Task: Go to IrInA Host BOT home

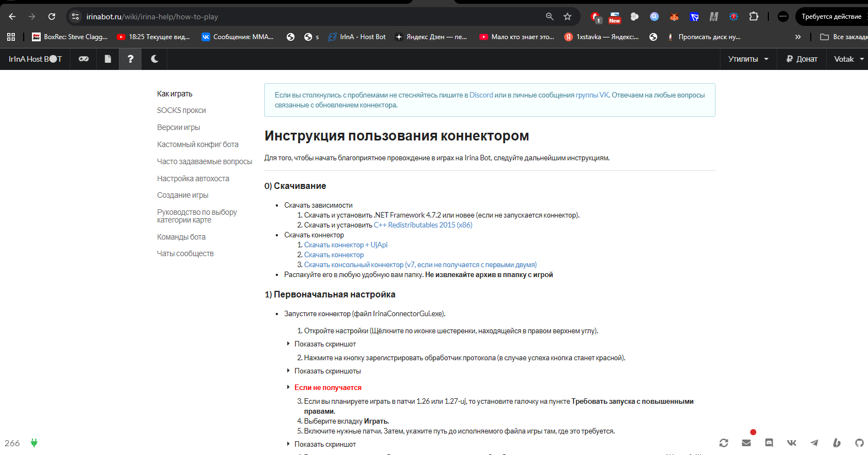Action: coord(35,59)
